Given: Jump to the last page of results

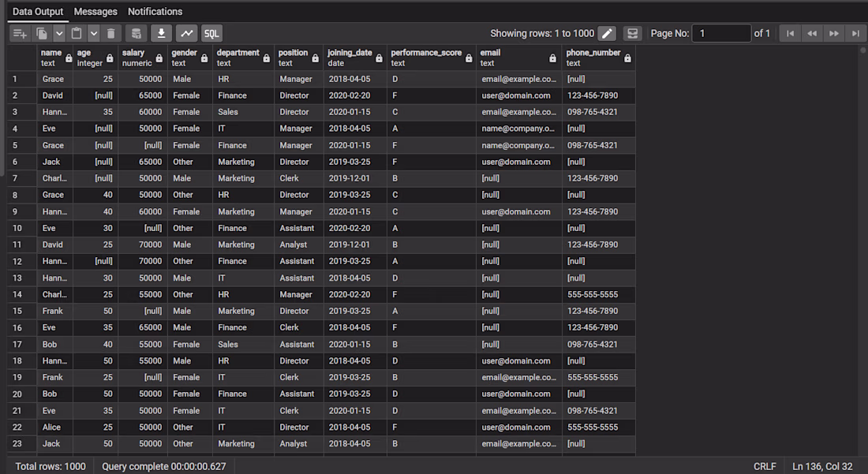Looking at the screenshot, I should point(855,33).
